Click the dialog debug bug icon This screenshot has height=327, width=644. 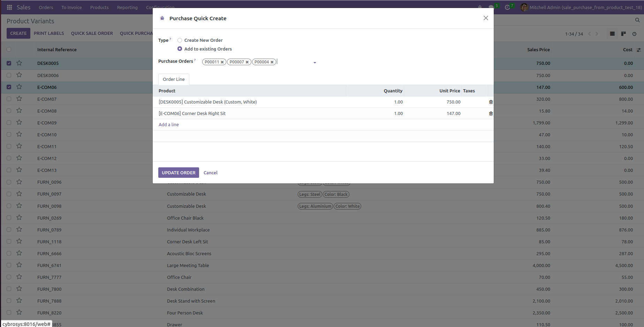coord(162,18)
